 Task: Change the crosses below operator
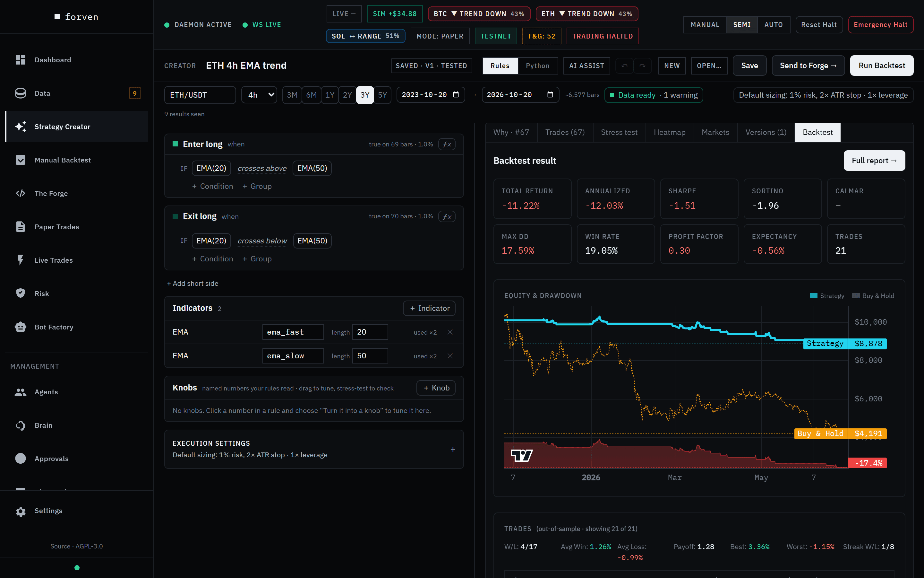click(x=262, y=241)
